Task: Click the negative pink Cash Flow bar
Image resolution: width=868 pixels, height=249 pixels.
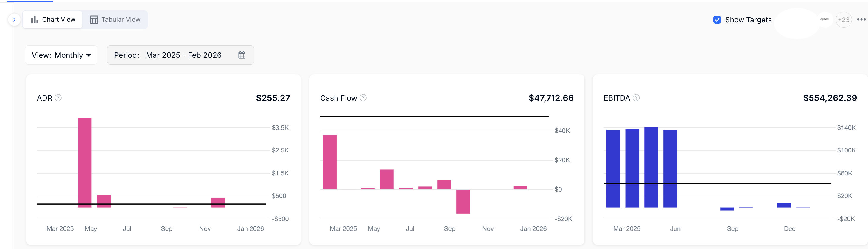Action: click(x=463, y=201)
